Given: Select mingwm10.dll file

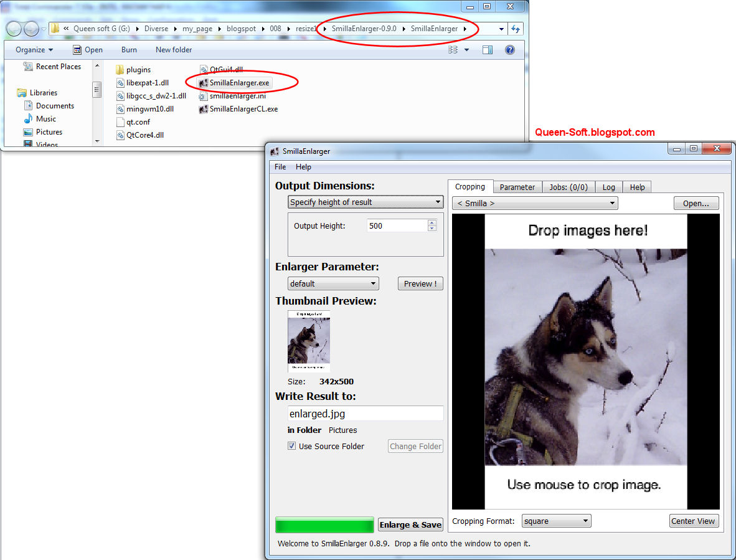Looking at the screenshot, I should pyautogui.click(x=145, y=109).
